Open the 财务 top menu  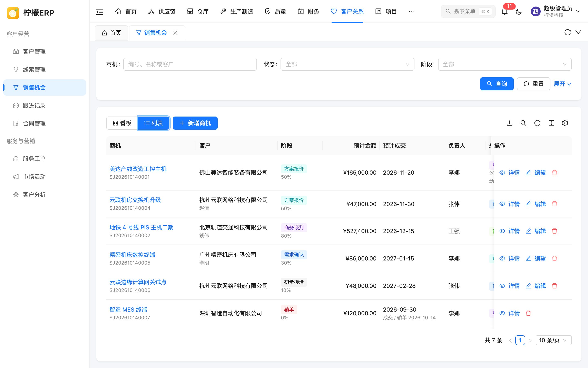pyautogui.click(x=308, y=11)
